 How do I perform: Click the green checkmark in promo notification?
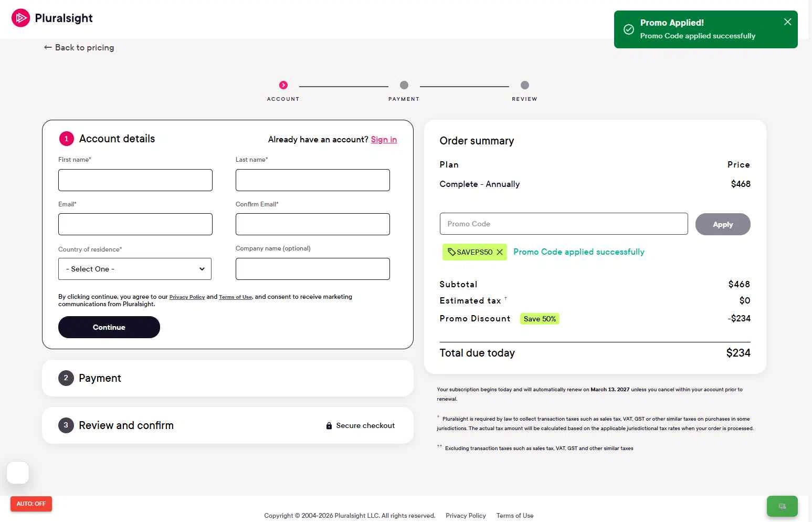coord(628,29)
